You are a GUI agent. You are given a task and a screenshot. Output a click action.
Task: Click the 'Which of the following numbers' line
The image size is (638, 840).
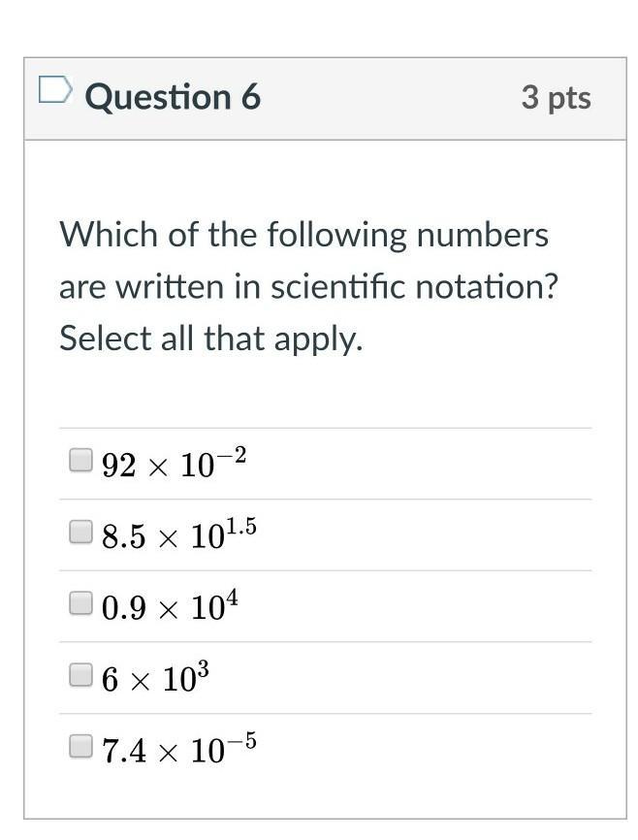pyautogui.click(x=303, y=235)
